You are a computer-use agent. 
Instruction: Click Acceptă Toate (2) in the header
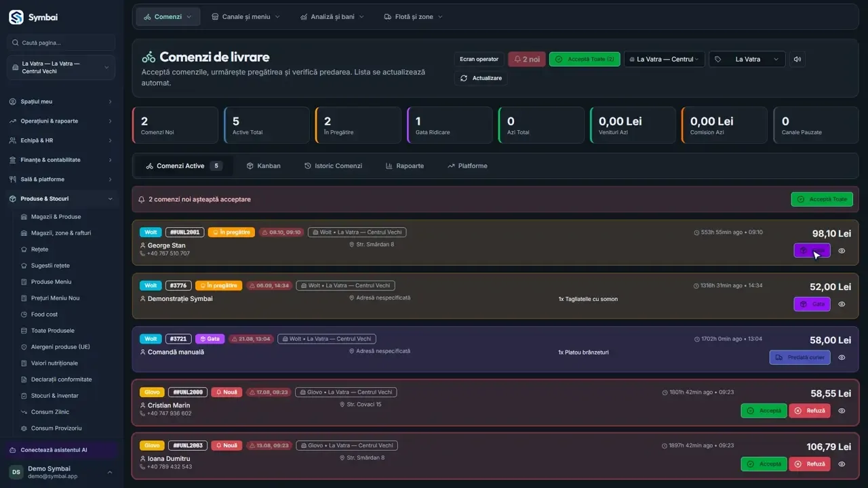point(585,59)
